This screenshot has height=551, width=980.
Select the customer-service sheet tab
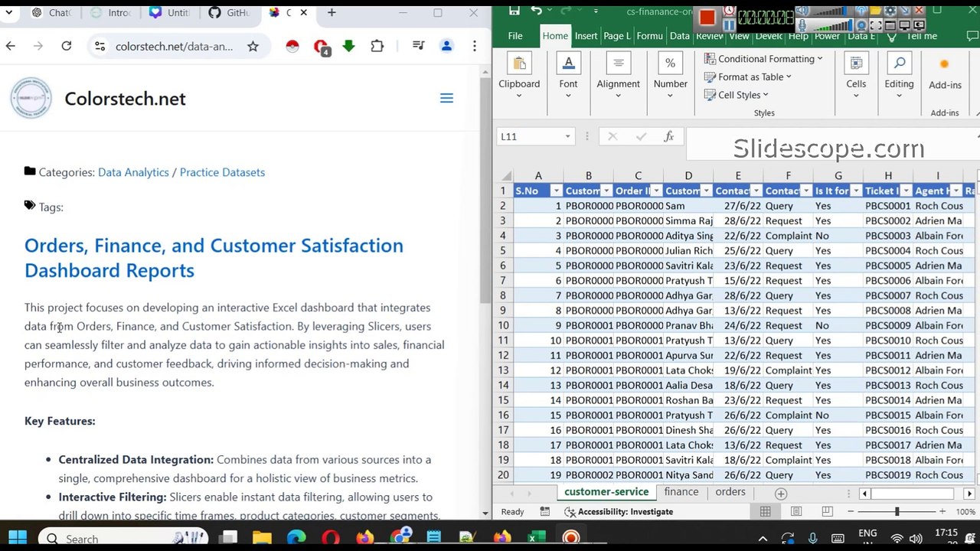coord(606,492)
